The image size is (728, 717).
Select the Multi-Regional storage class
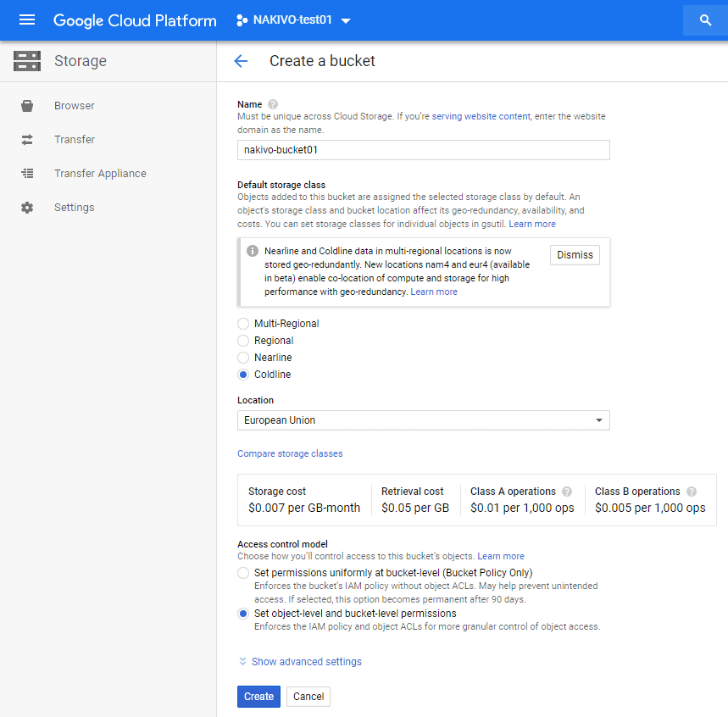pos(243,324)
